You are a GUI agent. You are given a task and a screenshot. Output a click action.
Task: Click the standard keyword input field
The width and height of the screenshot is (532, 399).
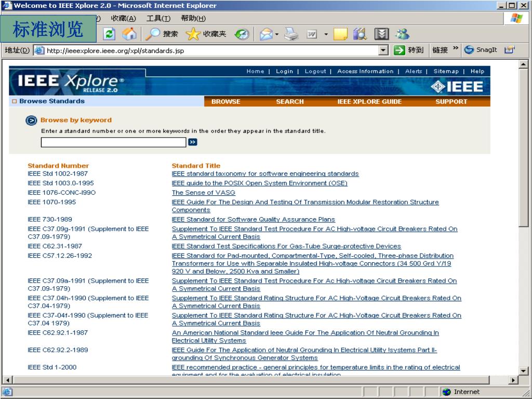click(113, 142)
